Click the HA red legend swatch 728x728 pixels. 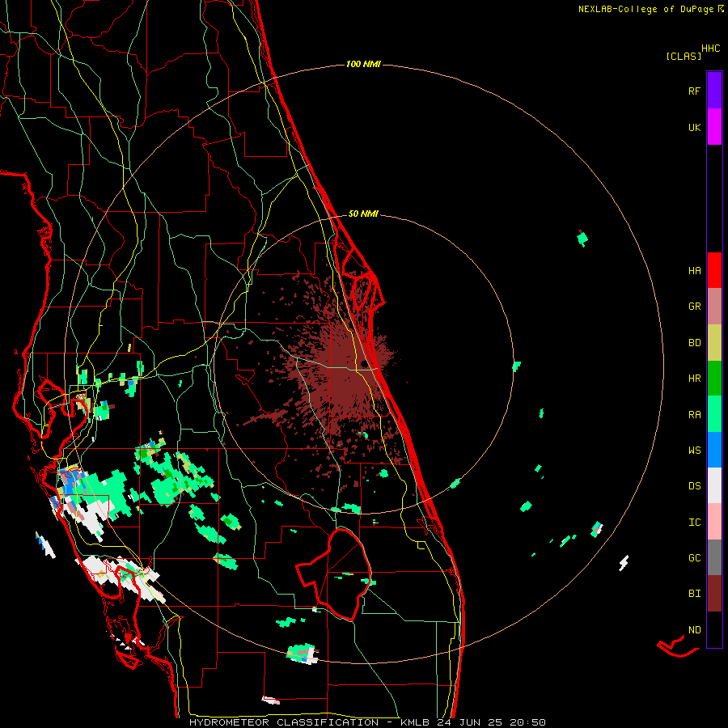point(714,270)
